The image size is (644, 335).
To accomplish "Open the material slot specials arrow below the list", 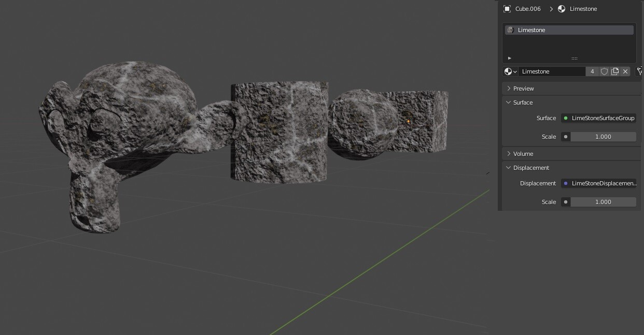I will point(509,58).
